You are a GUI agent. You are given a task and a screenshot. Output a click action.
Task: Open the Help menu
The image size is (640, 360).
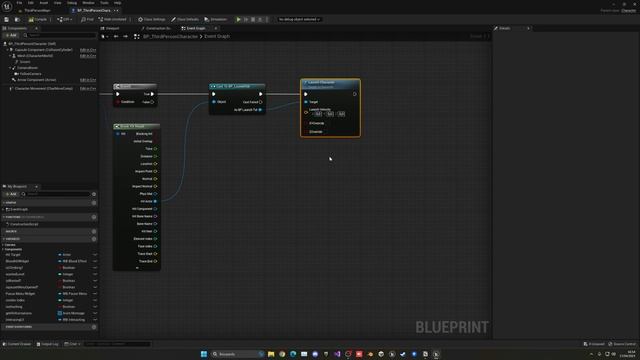(118, 3)
